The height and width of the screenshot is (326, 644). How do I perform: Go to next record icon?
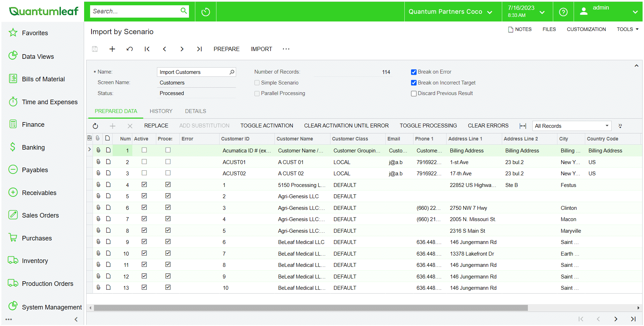tap(182, 49)
